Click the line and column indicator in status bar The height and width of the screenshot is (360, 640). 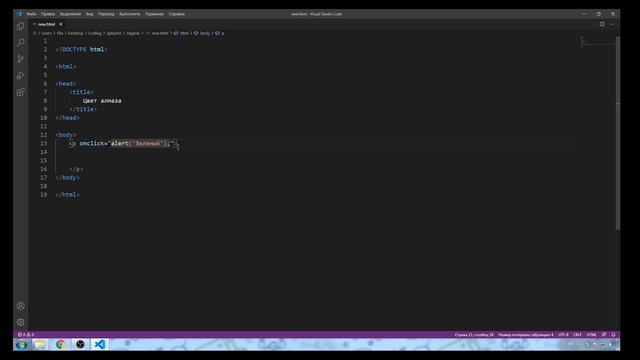(474, 335)
